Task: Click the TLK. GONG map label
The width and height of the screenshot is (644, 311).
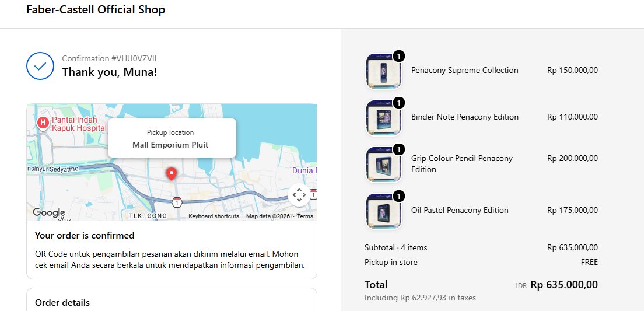Action: (148, 216)
